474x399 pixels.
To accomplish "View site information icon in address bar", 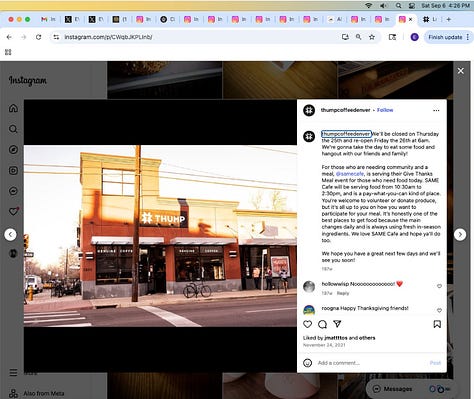I will tap(56, 37).
